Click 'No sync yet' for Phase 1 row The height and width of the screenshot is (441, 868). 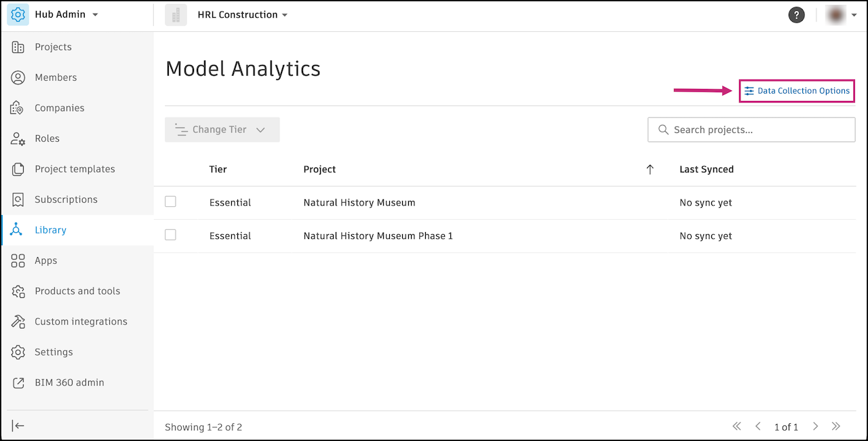point(706,235)
